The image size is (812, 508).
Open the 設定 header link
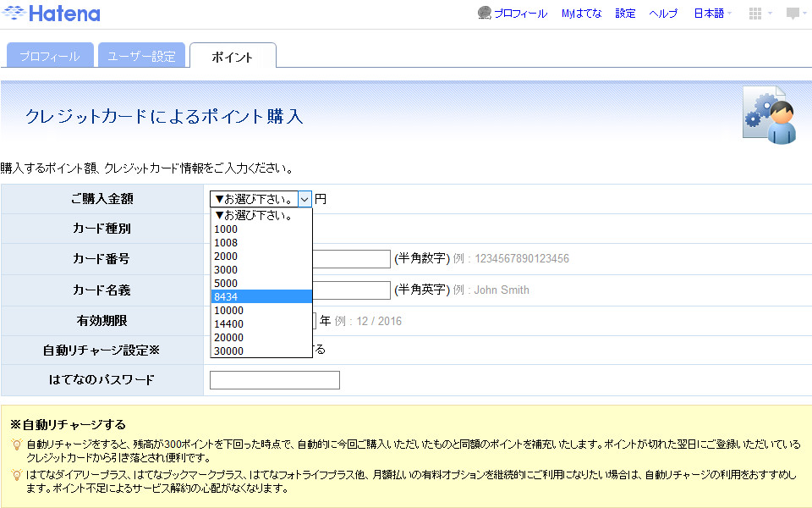pos(625,14)
